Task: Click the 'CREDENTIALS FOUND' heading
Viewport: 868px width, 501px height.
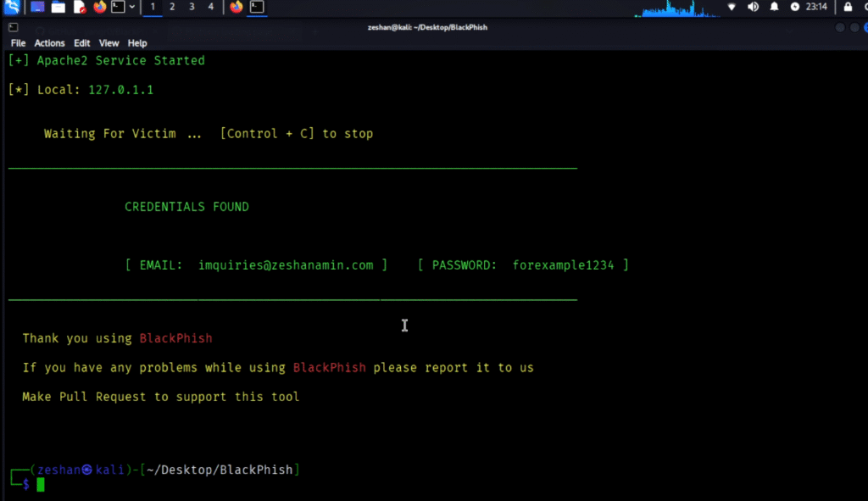Action: point(186,207)
